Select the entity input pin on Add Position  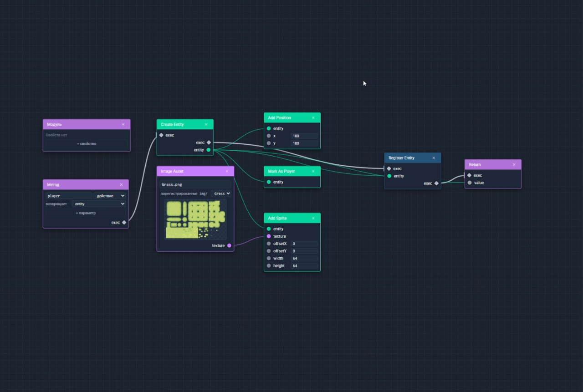[x=269, y=128]
